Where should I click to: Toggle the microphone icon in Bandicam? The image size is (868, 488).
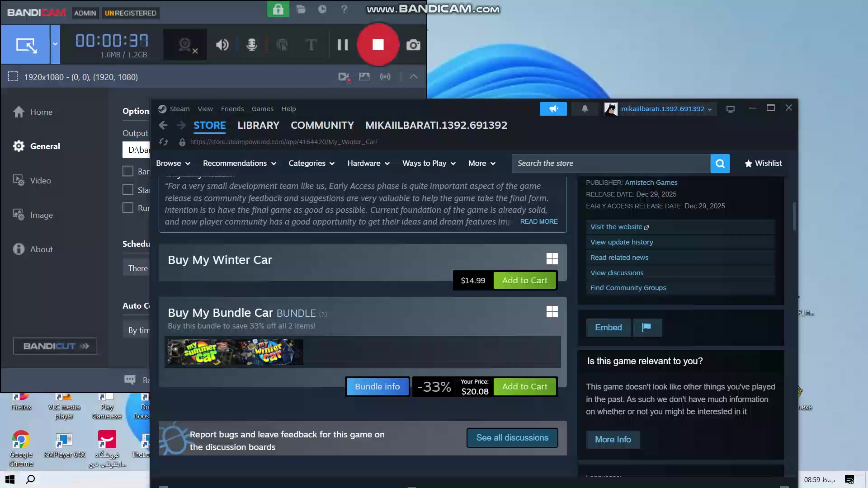tap(252, 45)
